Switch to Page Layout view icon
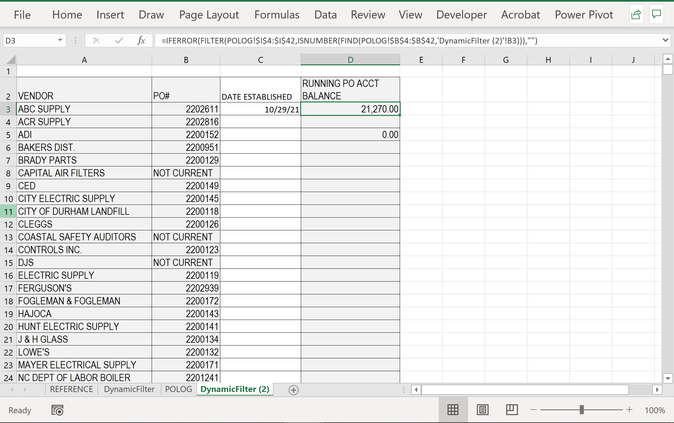Viewport: 674px width, 423px height. pyautogui.click(x=482, y=410)
